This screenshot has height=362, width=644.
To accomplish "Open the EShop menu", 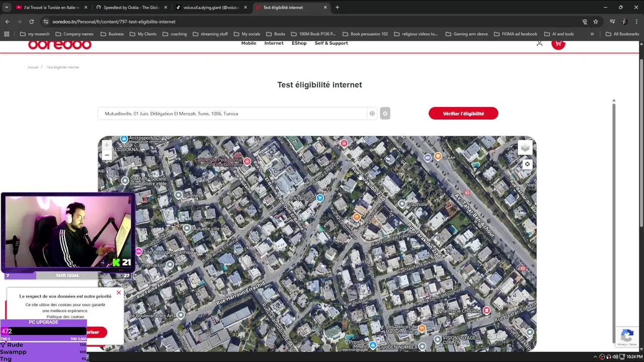I will tap(299, 43).
